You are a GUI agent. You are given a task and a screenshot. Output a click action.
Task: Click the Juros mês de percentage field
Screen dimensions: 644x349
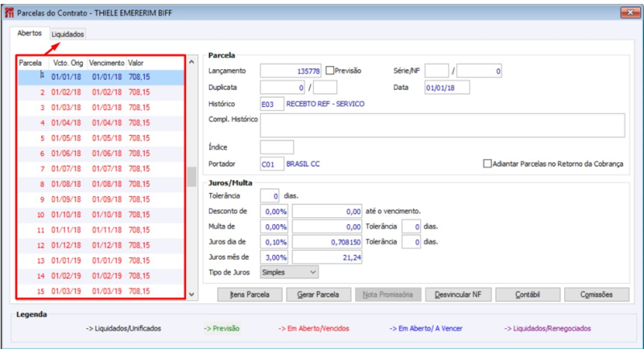(x=275, y=257)
